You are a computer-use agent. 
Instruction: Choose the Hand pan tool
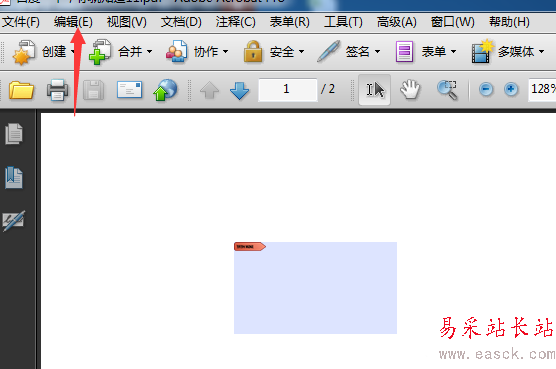click(x=410, y=90)
